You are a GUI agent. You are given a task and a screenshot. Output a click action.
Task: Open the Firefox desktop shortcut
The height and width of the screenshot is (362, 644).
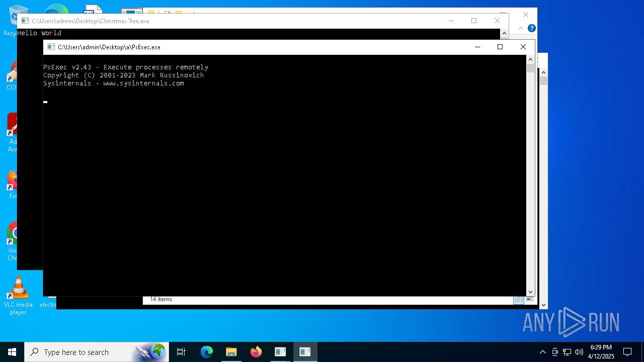(12, 184)
